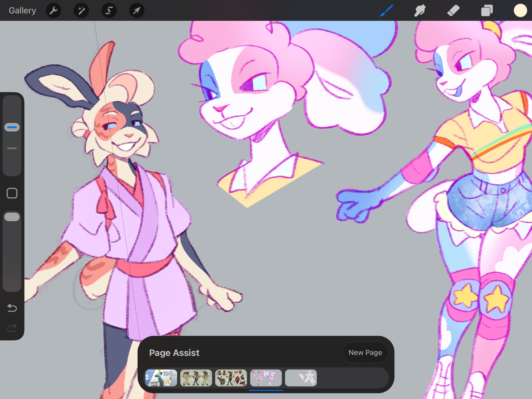532x399 pixels.
Task: Go to the fifth page thumbnail
Action: pos(301,378)
